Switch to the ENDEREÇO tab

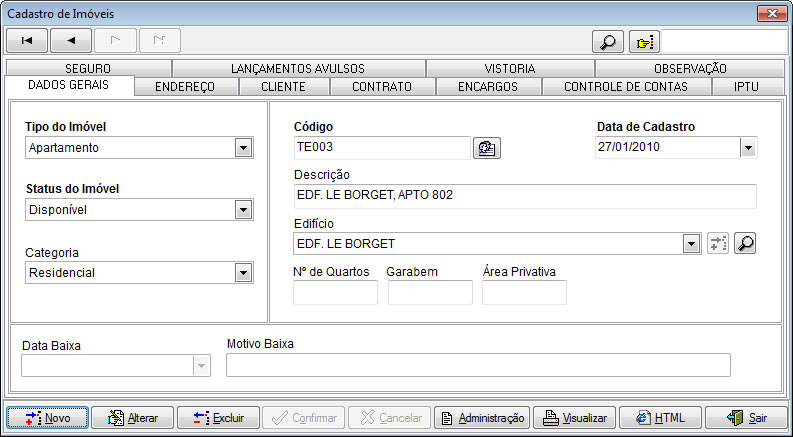(187, 87)
